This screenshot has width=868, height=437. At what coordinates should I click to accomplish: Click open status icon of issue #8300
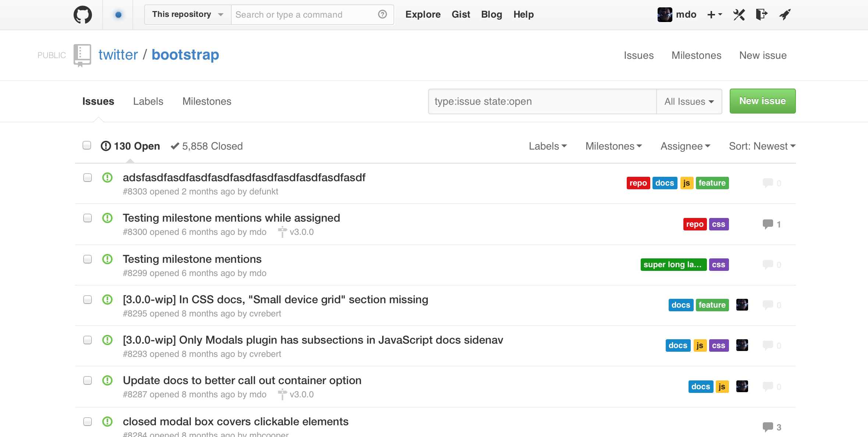pyautogui.click(x=107, y=218)
